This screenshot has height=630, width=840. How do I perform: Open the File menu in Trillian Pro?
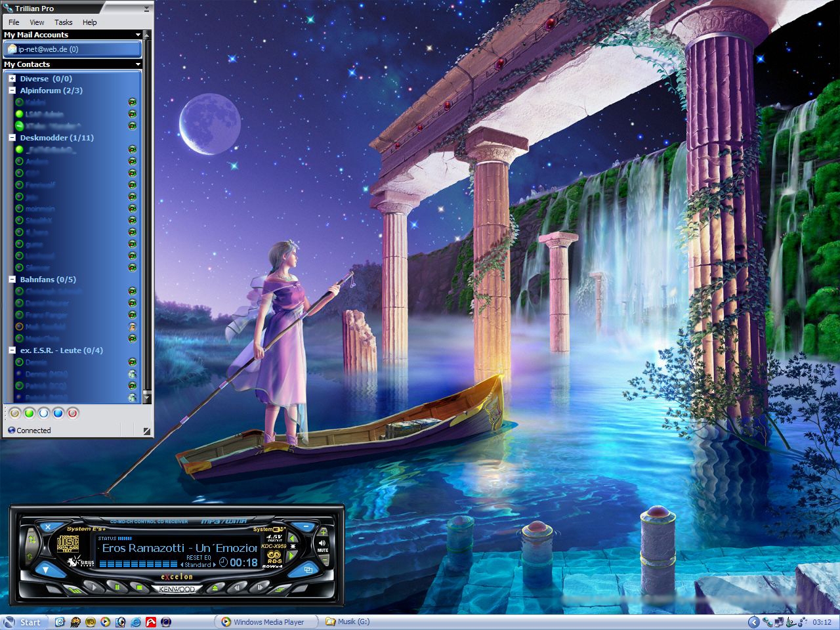point(14,22)
